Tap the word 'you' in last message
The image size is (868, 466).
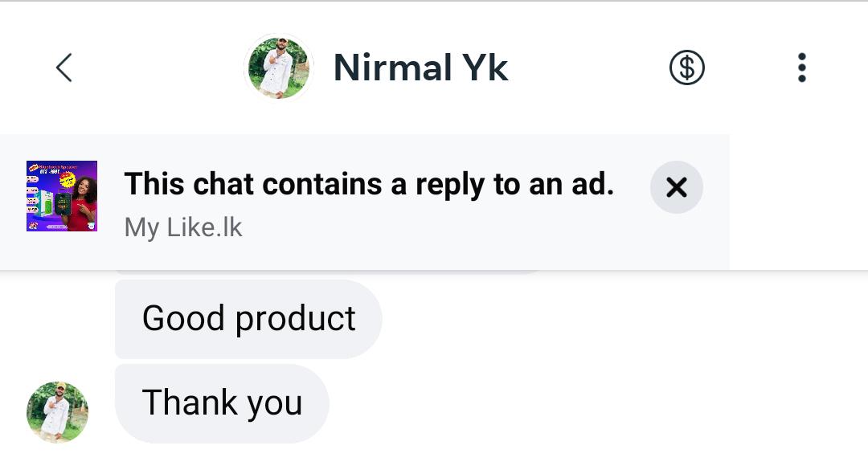[x=275, y=403]
